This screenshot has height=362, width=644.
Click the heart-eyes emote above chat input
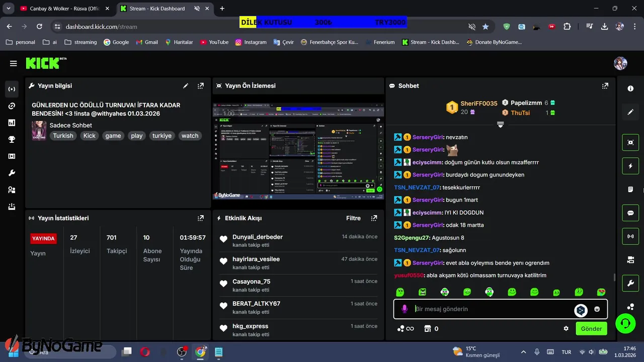[601, 292]
